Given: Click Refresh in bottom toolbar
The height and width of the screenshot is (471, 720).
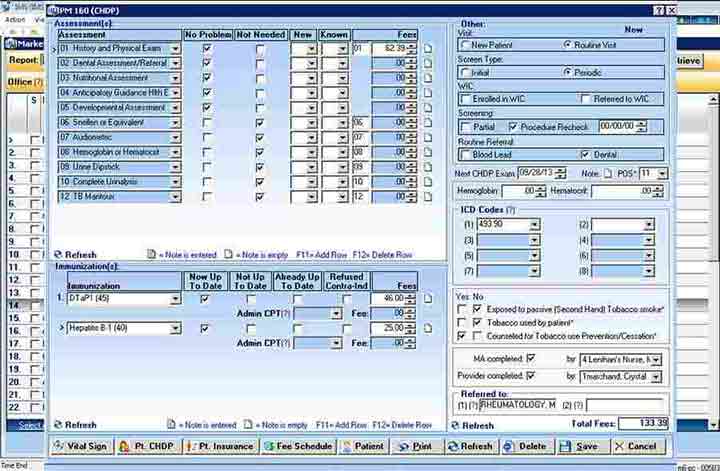Looking at the screenshot, I should 471,446.
